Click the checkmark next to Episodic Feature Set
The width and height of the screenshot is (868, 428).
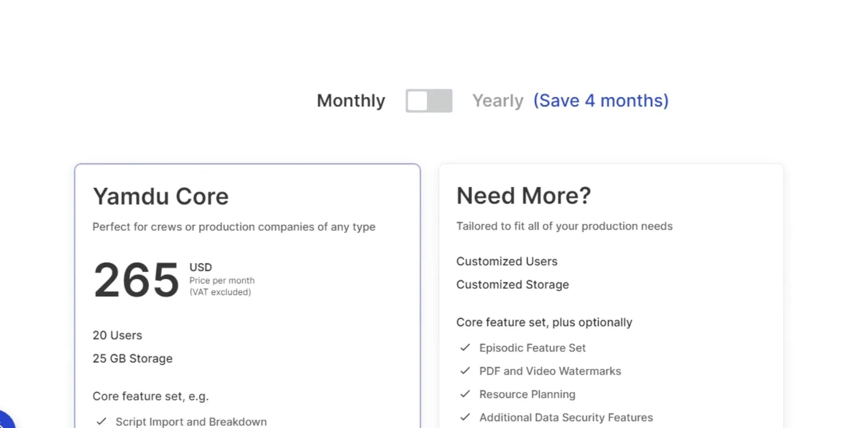point(465,348)
